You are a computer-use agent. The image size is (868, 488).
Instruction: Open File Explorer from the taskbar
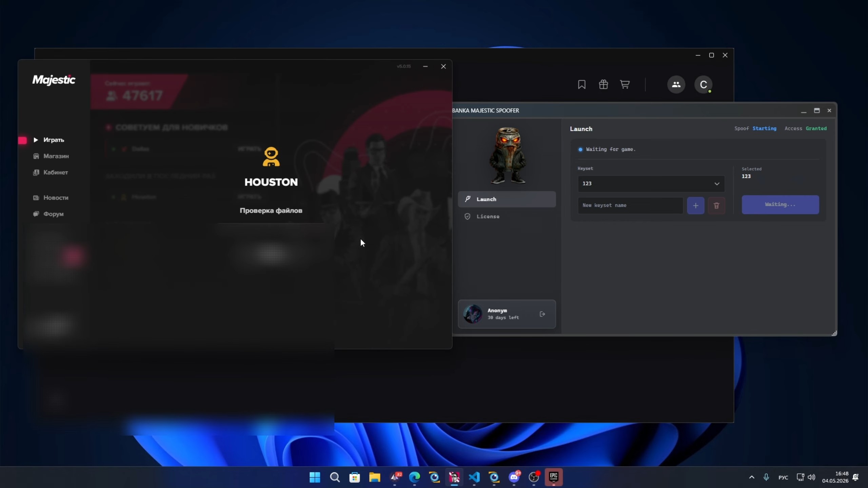click(x=375, y=477)
